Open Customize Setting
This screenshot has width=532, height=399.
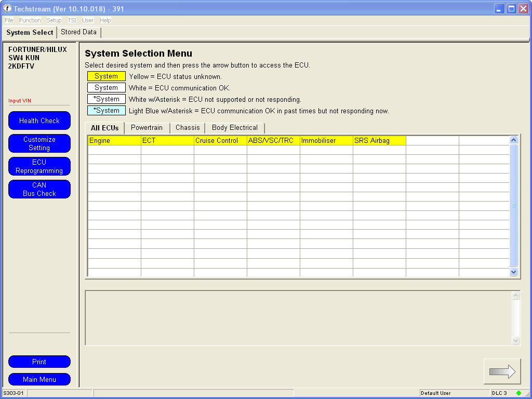click(x=39, y=143)
